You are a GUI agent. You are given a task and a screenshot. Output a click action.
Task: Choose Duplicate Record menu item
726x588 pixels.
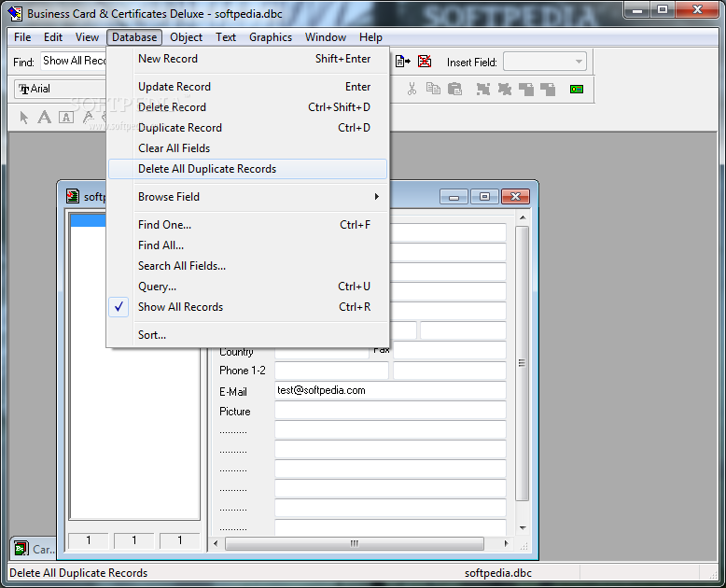click(247, 128)
